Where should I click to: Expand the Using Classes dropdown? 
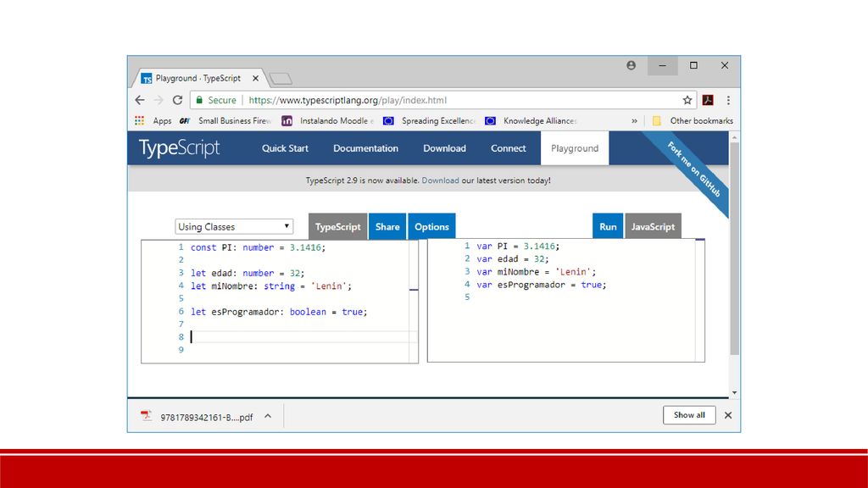[234, 227]
